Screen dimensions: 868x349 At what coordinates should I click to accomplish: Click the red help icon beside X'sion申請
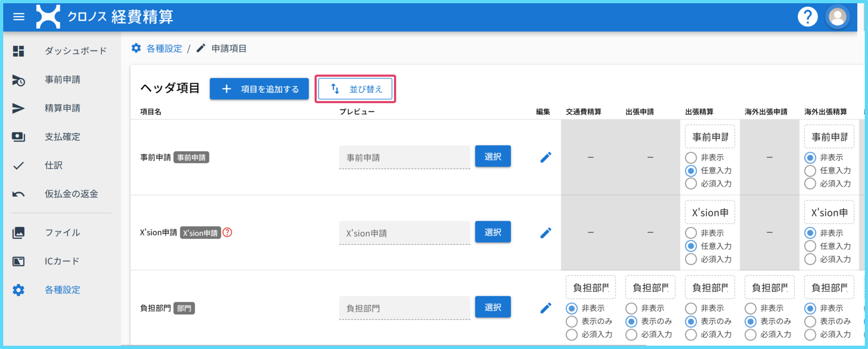coord(228,232)
